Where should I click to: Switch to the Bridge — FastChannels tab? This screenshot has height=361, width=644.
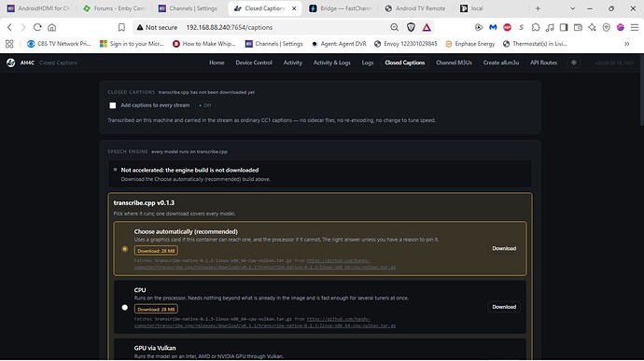pos(340,8)
